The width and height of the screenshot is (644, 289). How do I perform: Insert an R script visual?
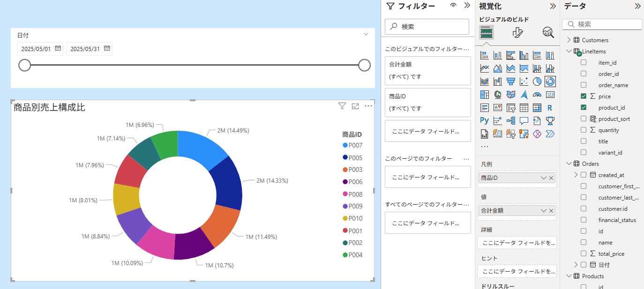[550, 108]
